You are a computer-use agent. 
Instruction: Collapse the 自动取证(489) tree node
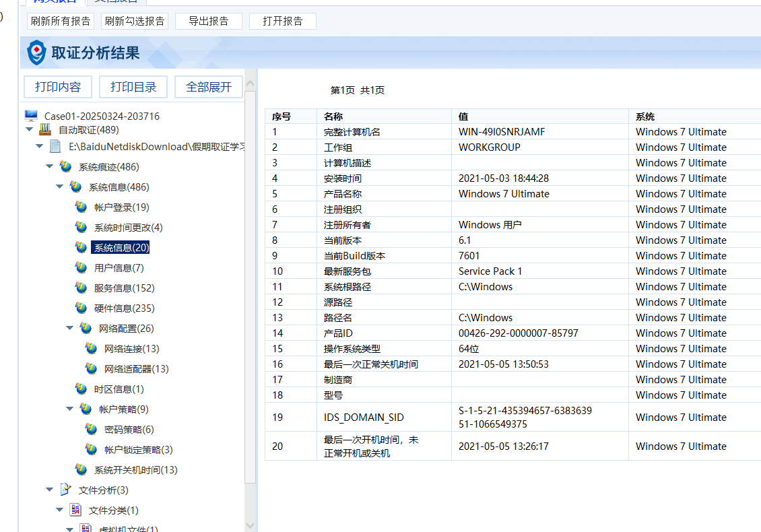[x=30, y=129]
